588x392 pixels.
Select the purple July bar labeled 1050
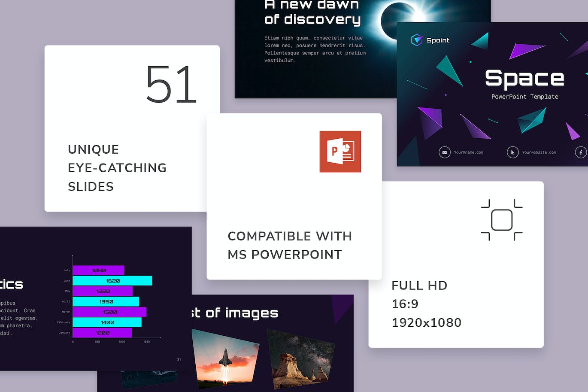(x=99, y=270)
